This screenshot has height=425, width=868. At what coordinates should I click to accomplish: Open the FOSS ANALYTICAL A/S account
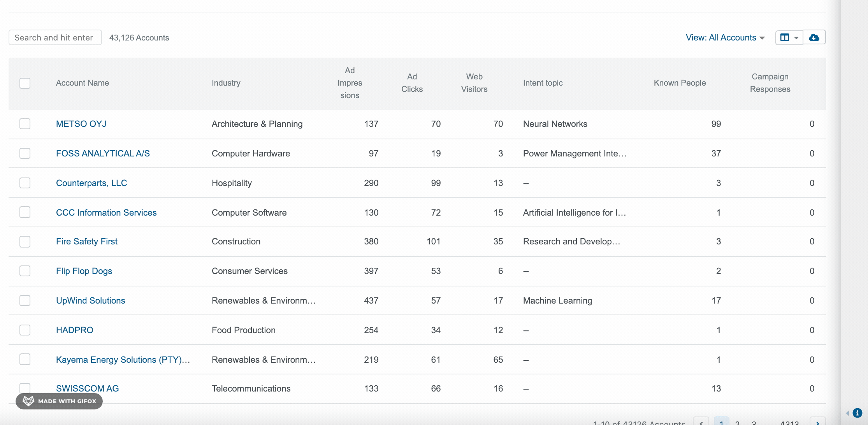click(x=103, y=153)
